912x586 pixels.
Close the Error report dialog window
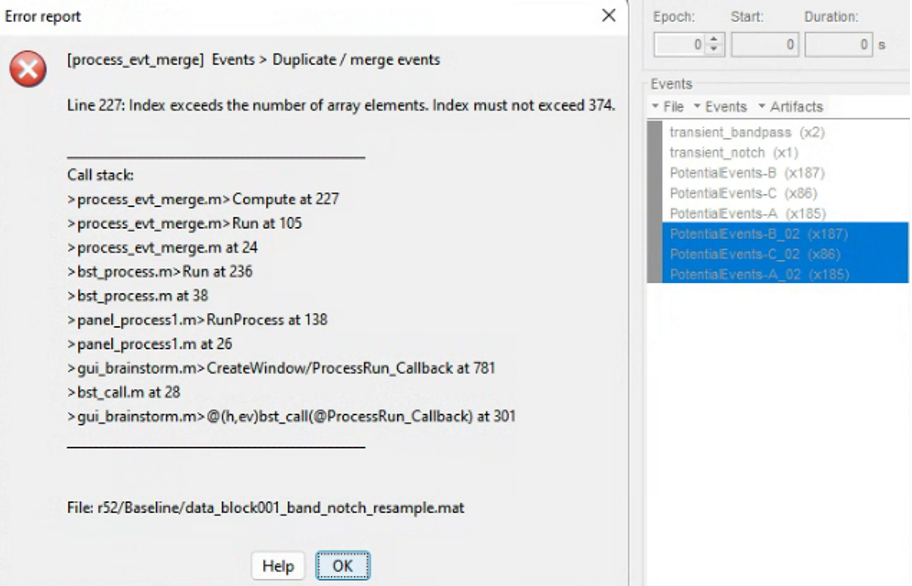[608, 16]
